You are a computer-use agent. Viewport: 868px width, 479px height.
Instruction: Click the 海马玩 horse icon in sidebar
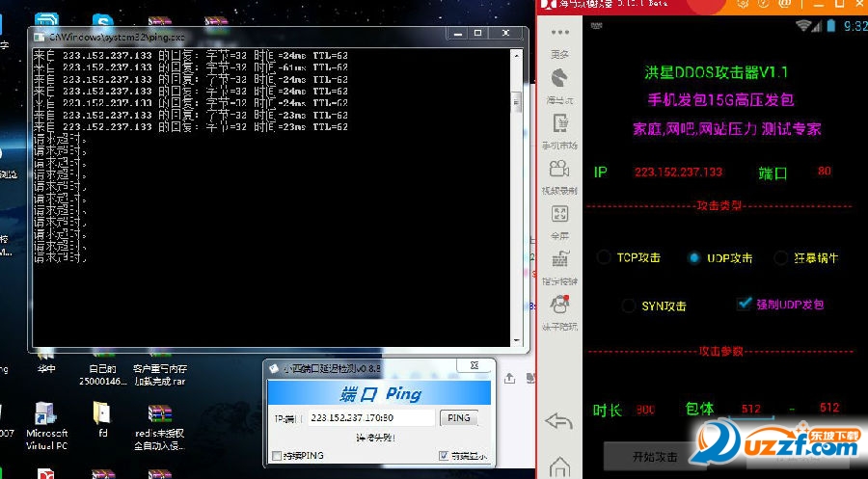point(559,78)
